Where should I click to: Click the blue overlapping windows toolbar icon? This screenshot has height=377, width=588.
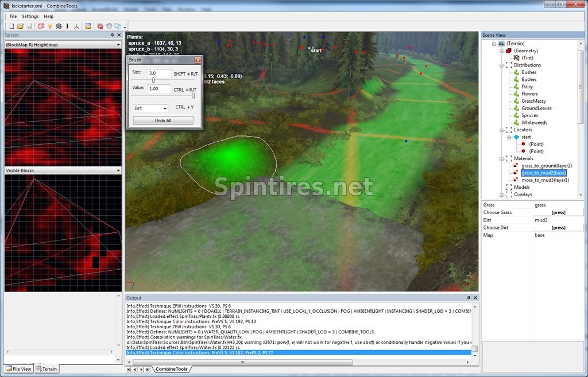pyautogui.click(x=118, y=26)
